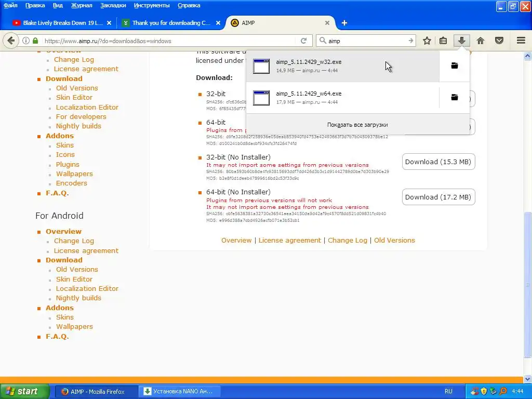Screen dimensions: 532x399
Task: Download 32-bit No Installer (15.3 MB)
Action: click(438, 162)
